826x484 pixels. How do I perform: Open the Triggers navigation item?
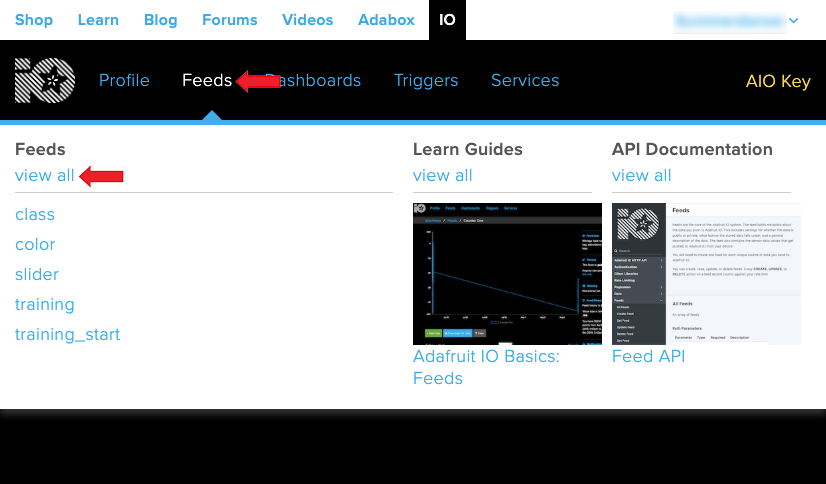point(426,80)
